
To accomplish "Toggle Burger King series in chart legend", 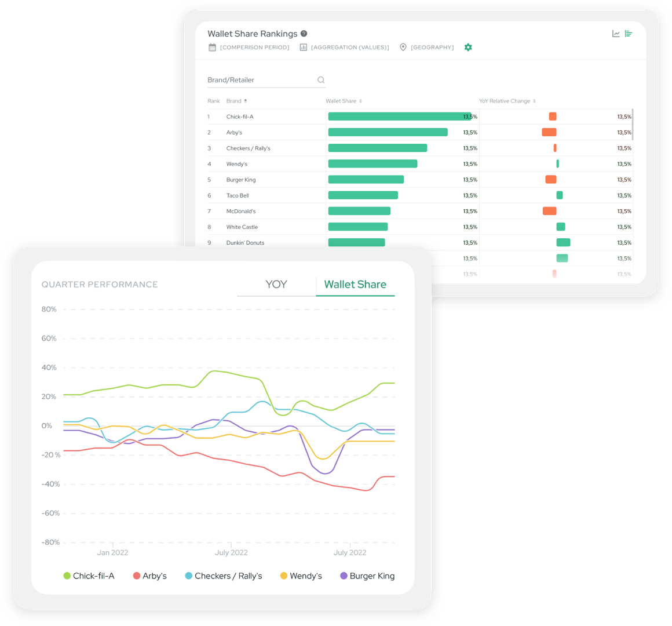I will 367,576.
